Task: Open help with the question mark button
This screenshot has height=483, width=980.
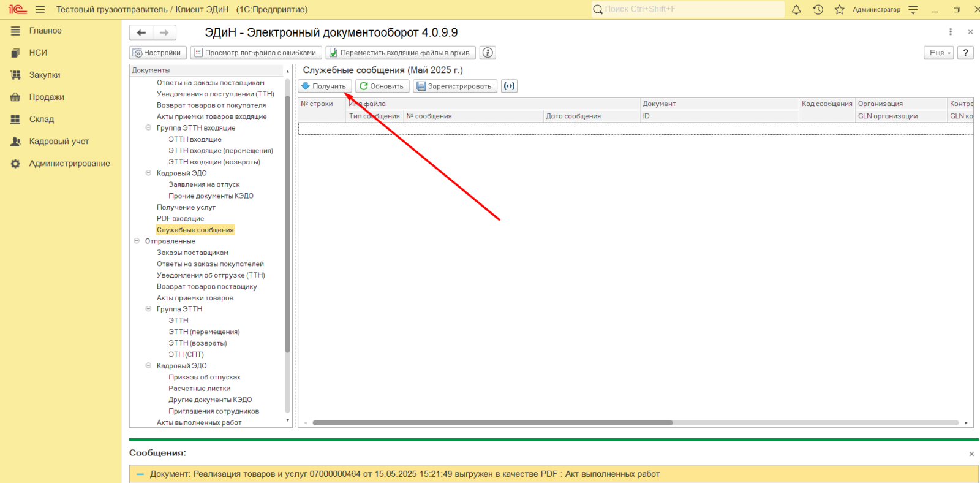Action: tap(965, 53)
